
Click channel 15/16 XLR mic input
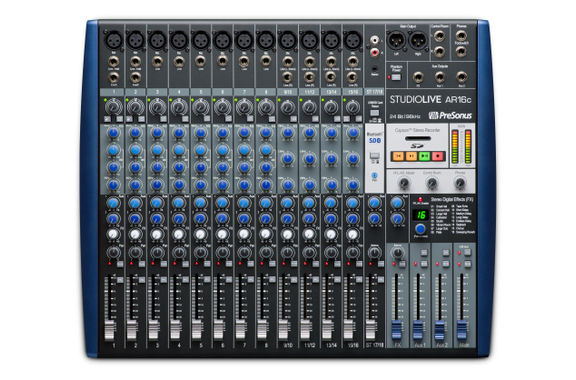pyautogui.click(x=353, y=39)
